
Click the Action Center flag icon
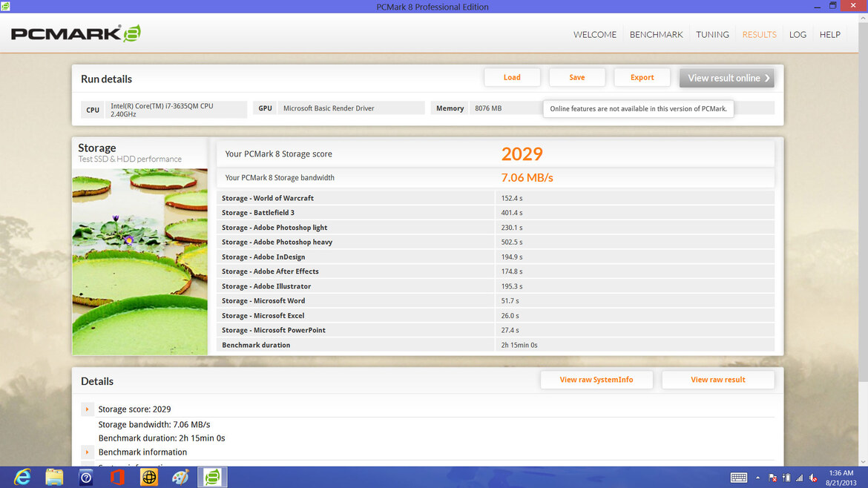tap(772, 478)
